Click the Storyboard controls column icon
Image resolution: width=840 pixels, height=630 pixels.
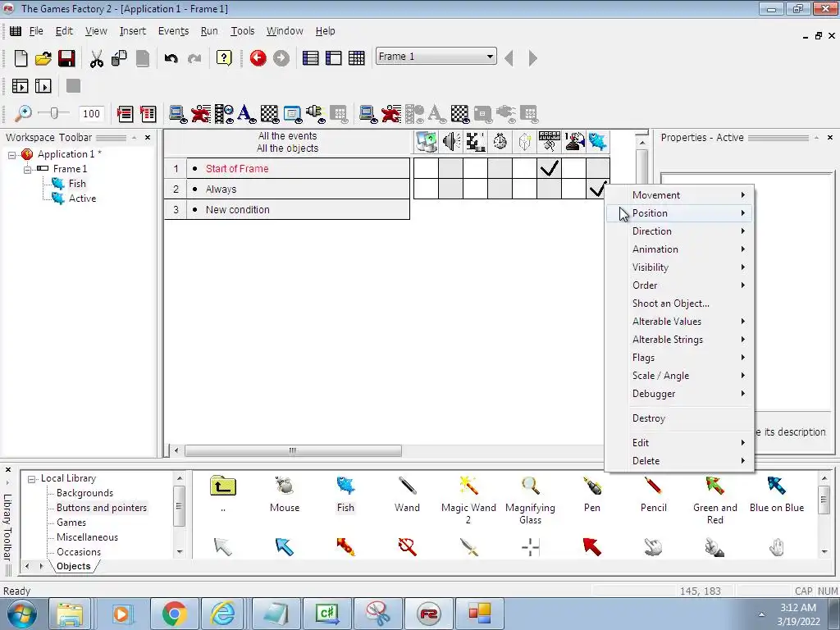pos(475,142)
